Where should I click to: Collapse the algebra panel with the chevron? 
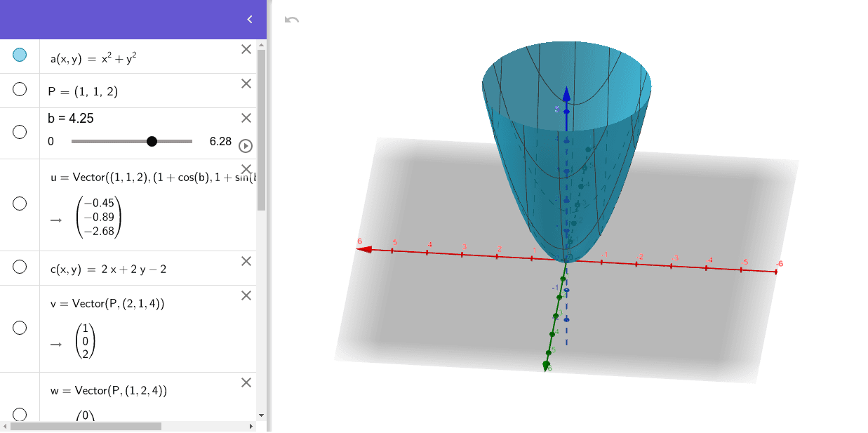(249, 19)
